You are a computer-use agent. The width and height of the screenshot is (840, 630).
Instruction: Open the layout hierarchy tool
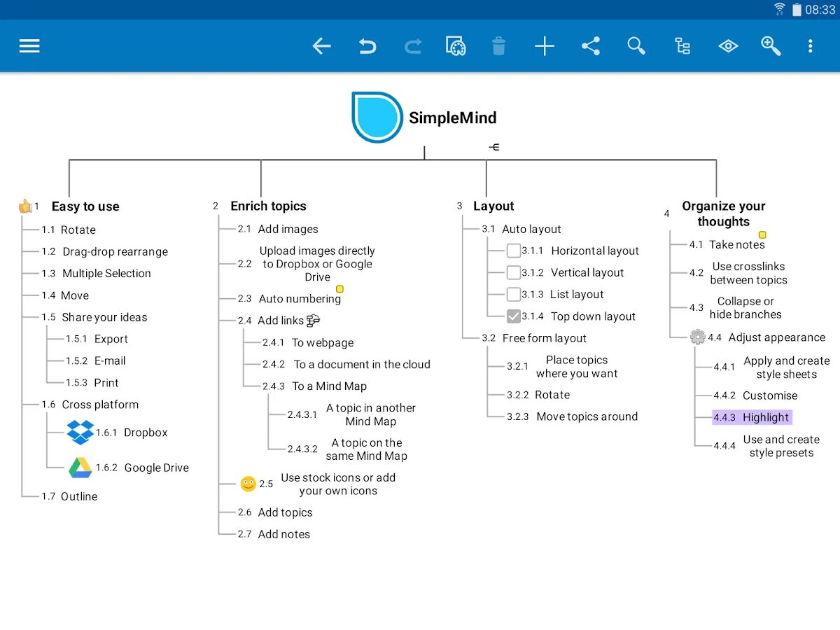pos(682,46)
